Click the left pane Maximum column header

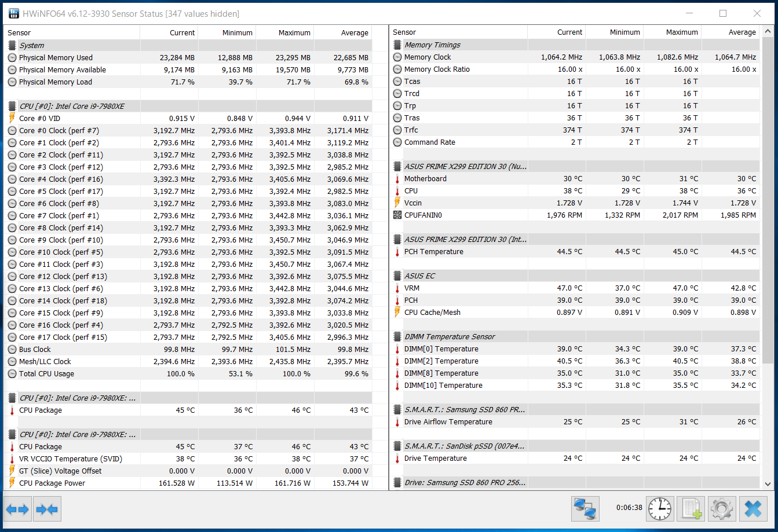pyautogui.click(x=284, y=32)
